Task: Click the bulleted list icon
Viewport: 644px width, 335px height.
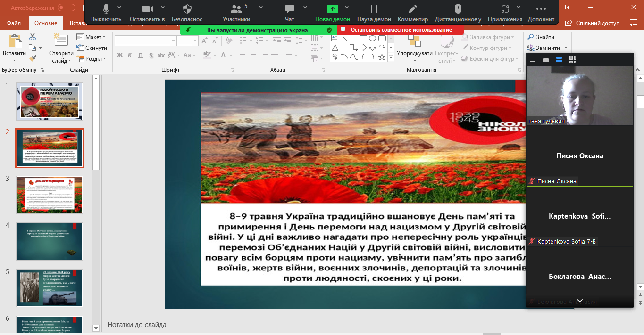Action: (x=243, y=41)
